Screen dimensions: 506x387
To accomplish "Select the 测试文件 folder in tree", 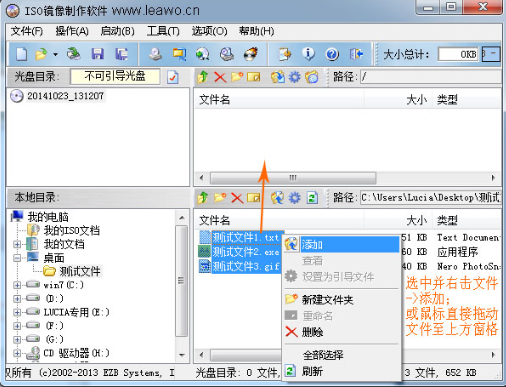I will coord(80,271).
